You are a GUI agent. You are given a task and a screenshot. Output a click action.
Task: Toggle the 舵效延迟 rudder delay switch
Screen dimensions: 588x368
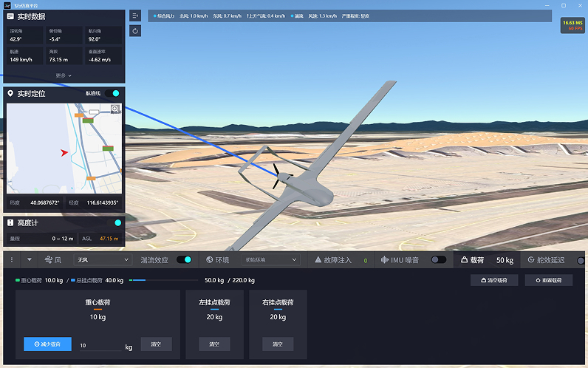point(580,260)
